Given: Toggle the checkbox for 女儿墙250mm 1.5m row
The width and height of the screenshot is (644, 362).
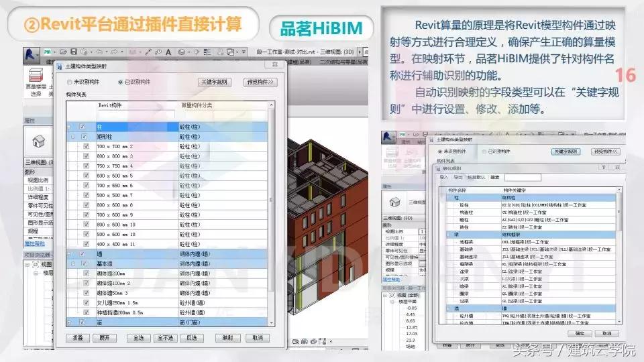Looking at the screenshot, I should (87, 302).
